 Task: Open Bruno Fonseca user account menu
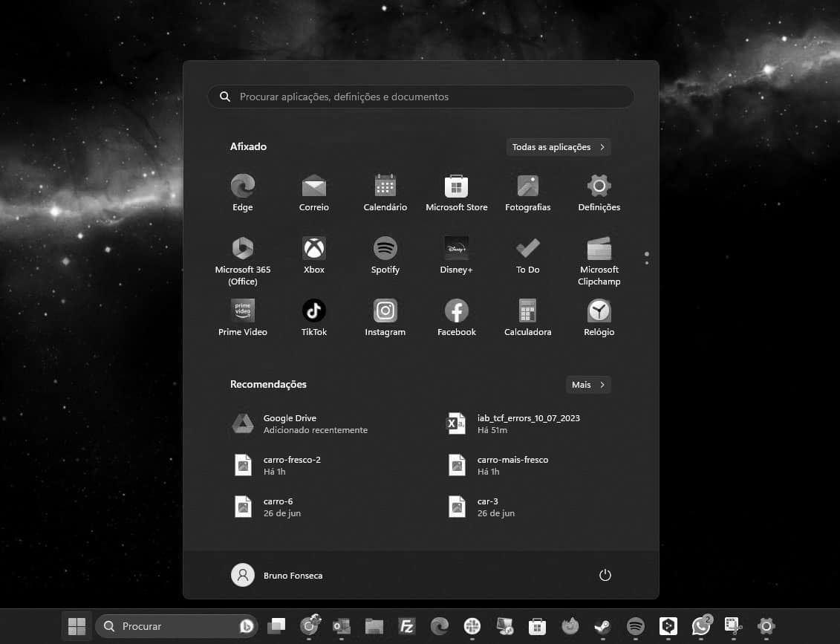278,575
